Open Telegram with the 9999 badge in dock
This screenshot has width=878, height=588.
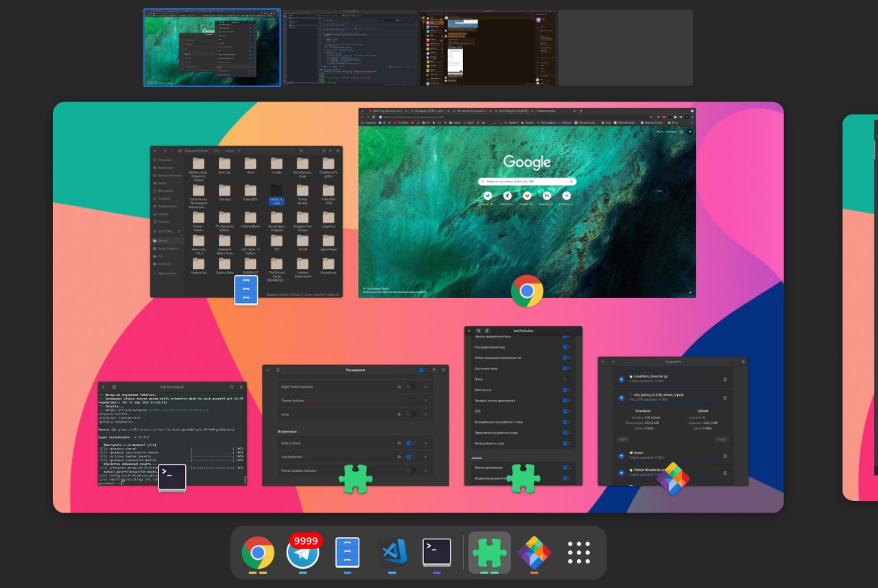(302, 552)
